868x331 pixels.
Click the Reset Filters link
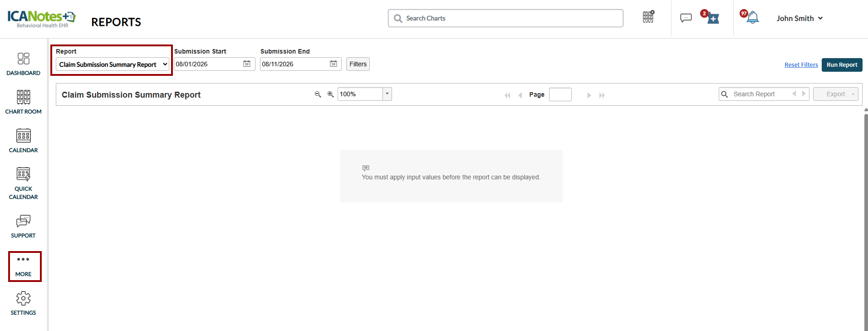[801, 64]
